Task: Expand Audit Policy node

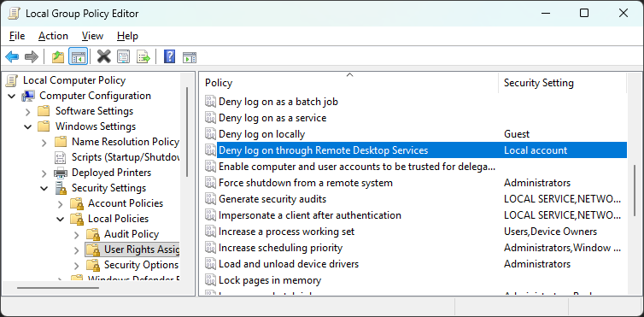Action: point(76,235)
